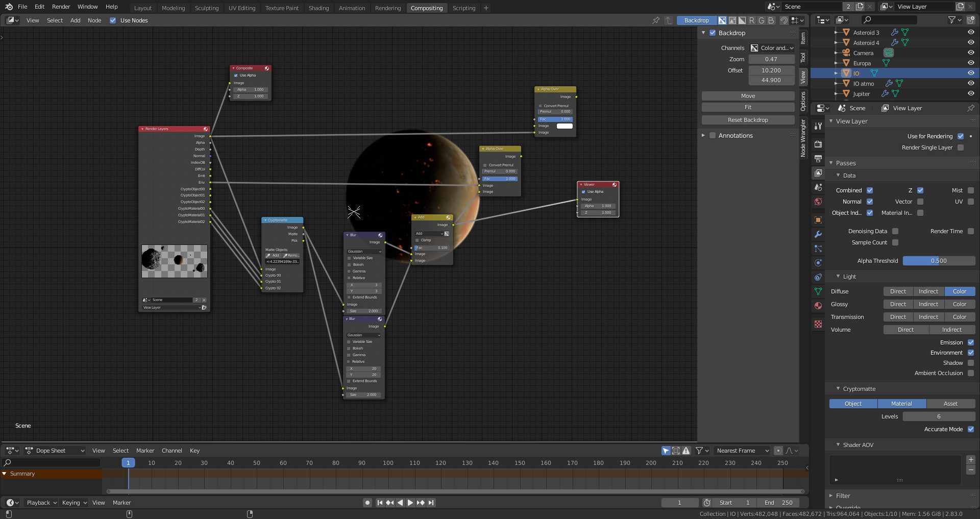The width and height of the screenshot is (980, 519).
Task: Hide the Jupiter object in outliner
Action: [x=971, y=93]
